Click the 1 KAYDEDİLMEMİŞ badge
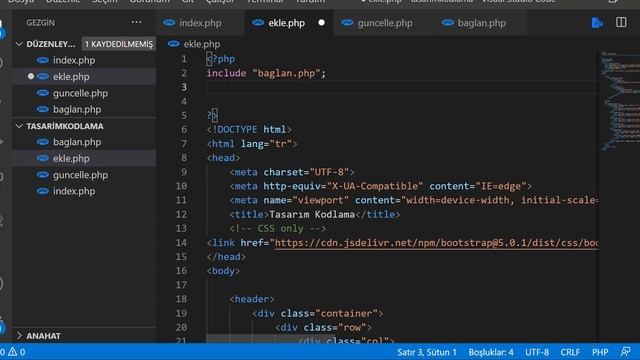This screenshot has height=360, width=640. pyautogui.click(x=119, y=44)
